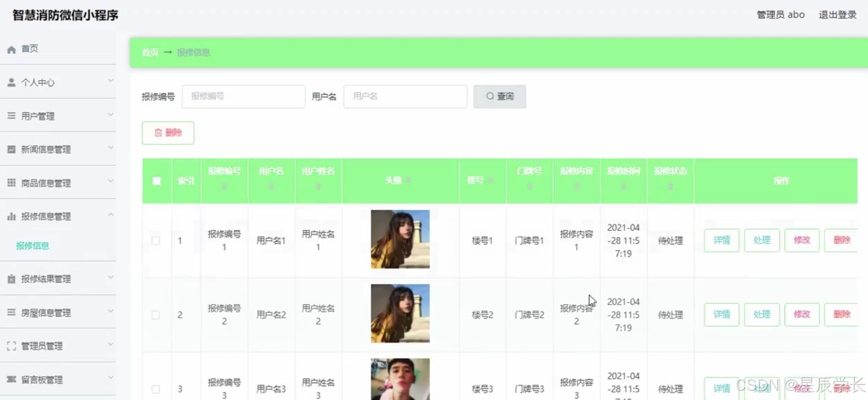This screenshot has height=400, width=868.
Task: Check the checkbox for row 2
Action: click(x=156, y=315)
